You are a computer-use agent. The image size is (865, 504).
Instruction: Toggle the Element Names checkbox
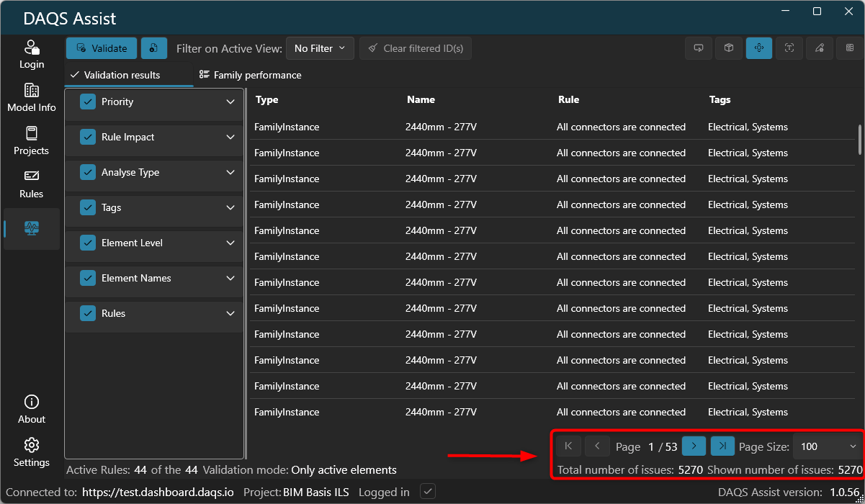(x=88, y=278)
